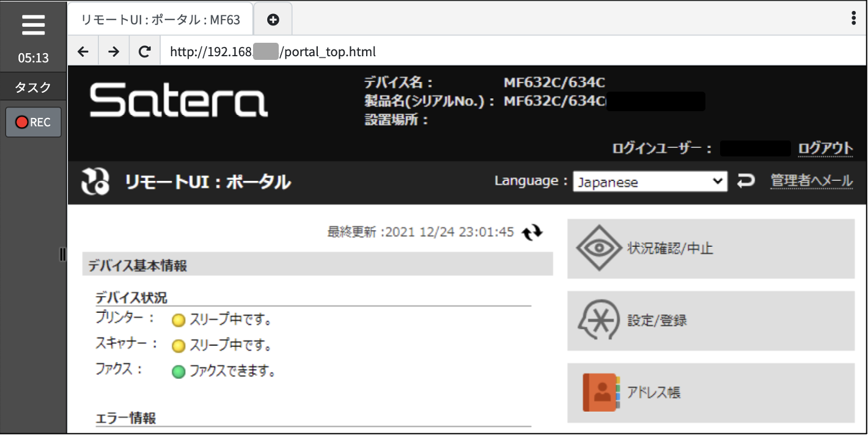Click the デバイス基本情報 header
This screenshot has width=868, height=435.
tap(318, 265)
